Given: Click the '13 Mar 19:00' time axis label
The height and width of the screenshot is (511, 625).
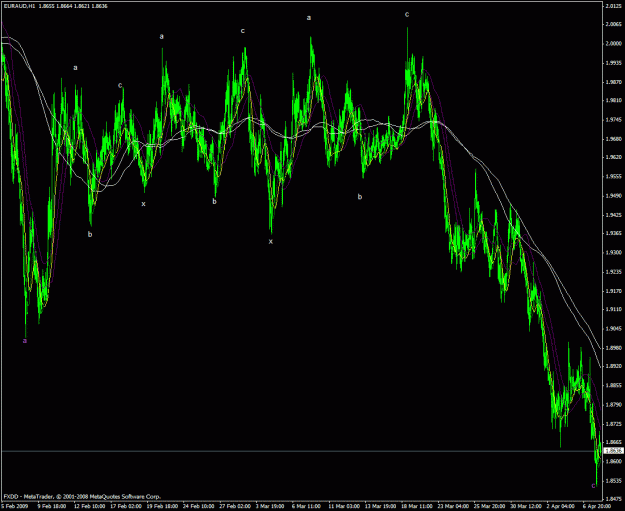Looking at the screenshot, I should point(381,506).
